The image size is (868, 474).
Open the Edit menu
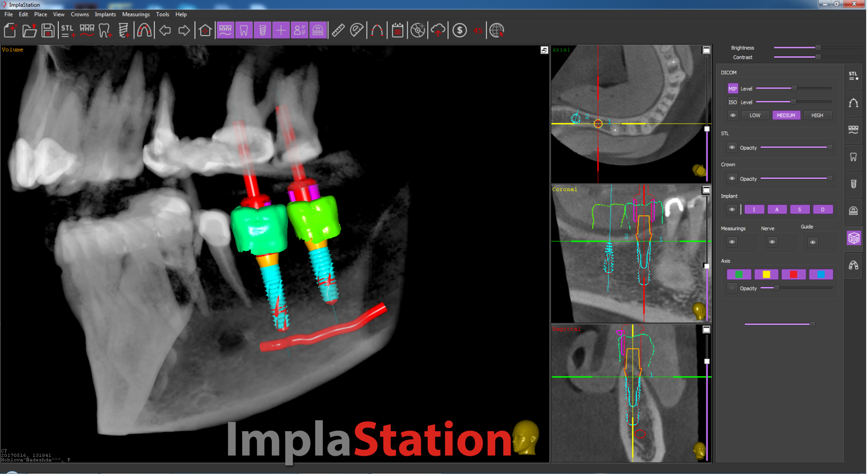pos(23,14)
